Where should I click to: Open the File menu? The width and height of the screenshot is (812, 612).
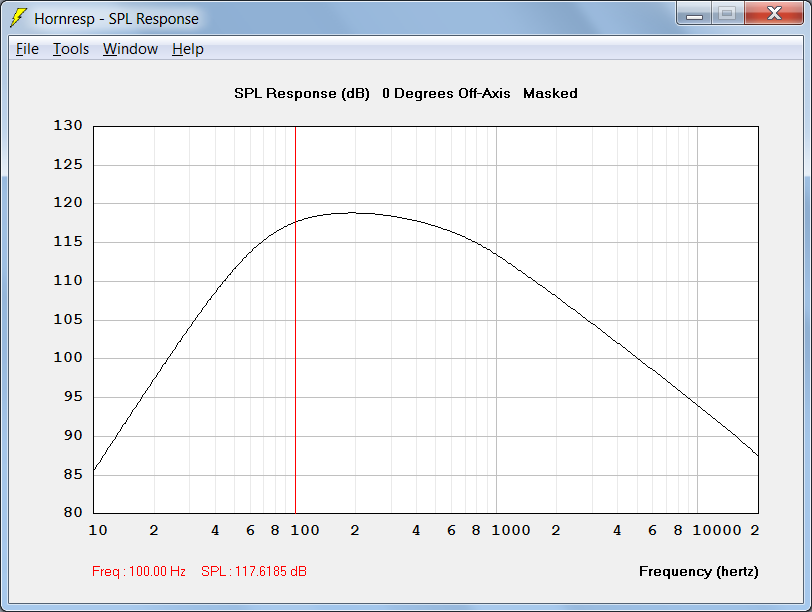(27, 49)
